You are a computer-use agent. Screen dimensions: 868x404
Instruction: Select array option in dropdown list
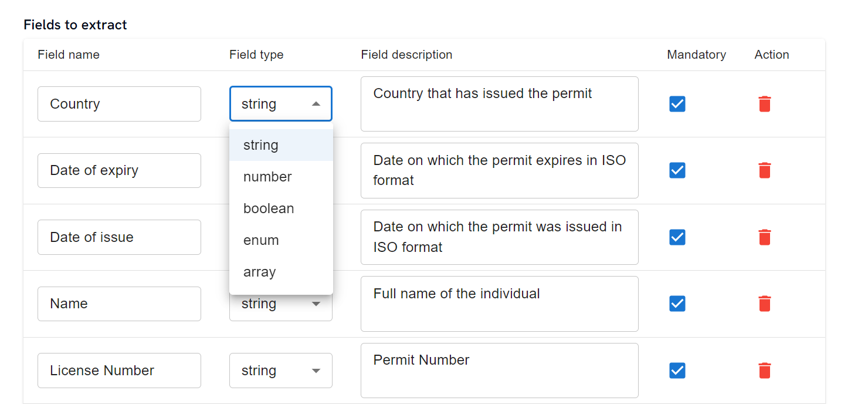tap(259, 272)
